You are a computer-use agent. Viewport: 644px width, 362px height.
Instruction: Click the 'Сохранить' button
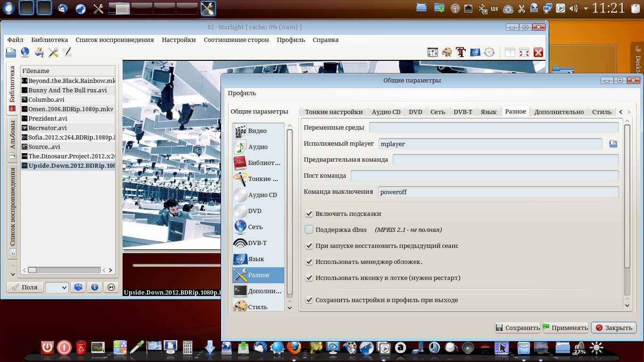click(x=517, y=328)
